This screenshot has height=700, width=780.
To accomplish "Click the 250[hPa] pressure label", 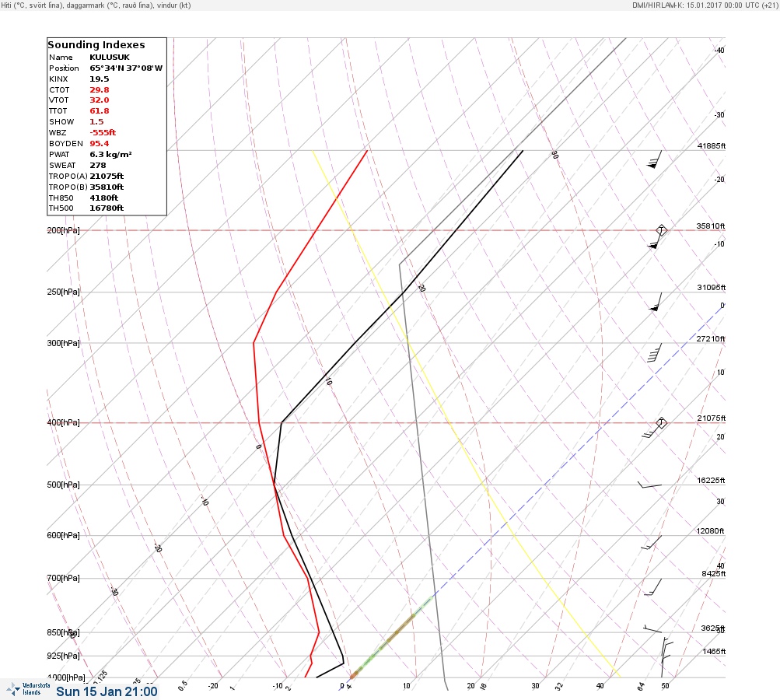I will coord(63,292).
